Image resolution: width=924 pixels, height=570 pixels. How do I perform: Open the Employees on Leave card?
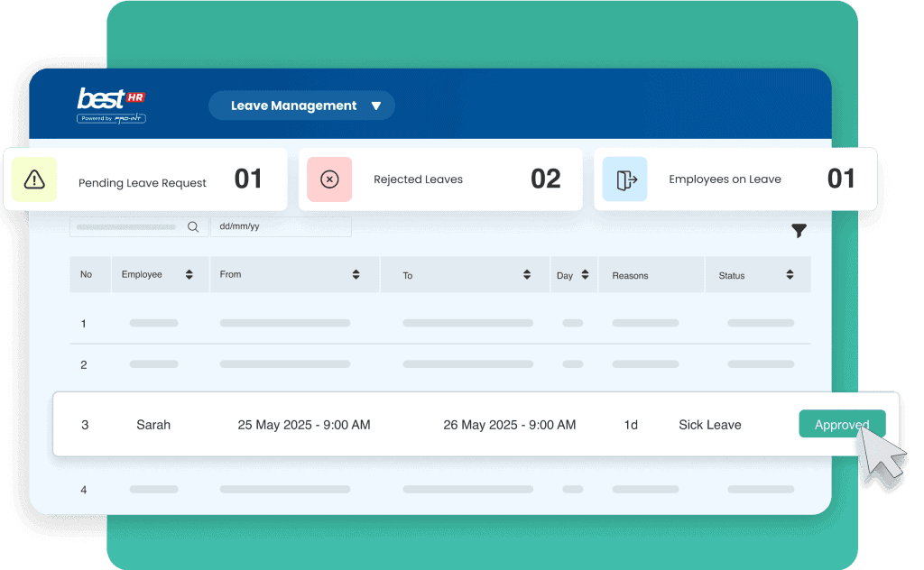tap(735, 179)
